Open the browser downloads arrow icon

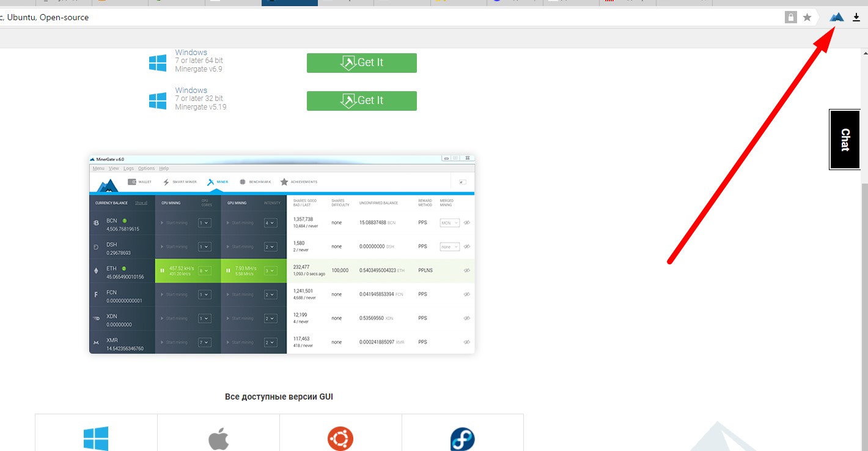pyautogui.click(x=856, y=17)
